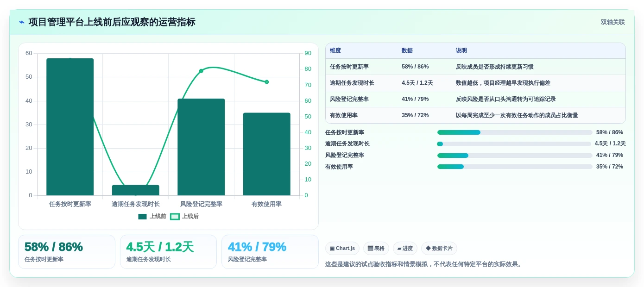The height and width of the screenshot is (287, 644).
Task: Click the line point above 风险登记完整率
Action: 201,71
